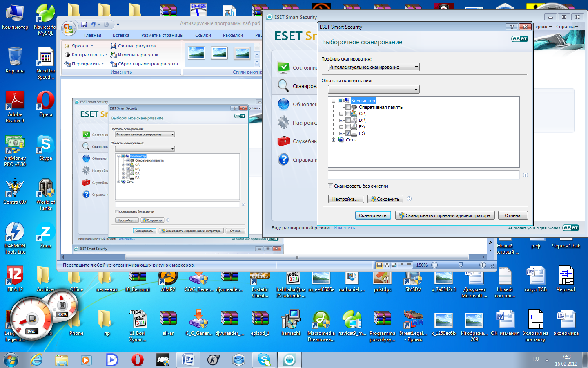Click Word taskbar button
This screenshot has height=368, width=588.
(188, 360)
